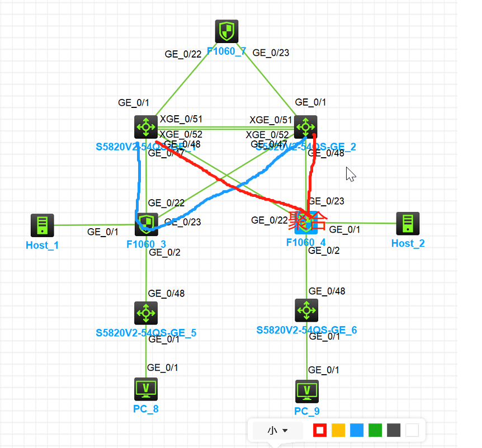The image size is (482, 448).
Task: Click GE_0/1 port label beside Host_1 link
Action: [103, 232]
